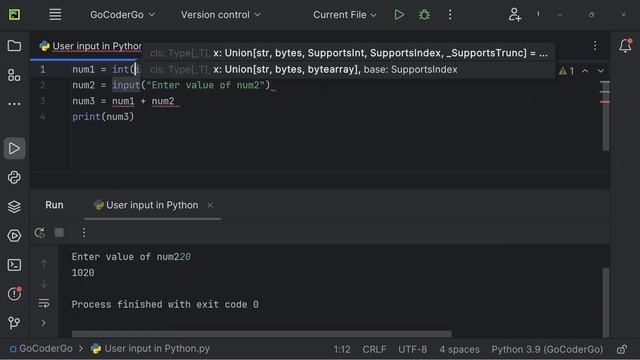
Task: Open the 1:12 line column indicator
Action: click(342, 349)
